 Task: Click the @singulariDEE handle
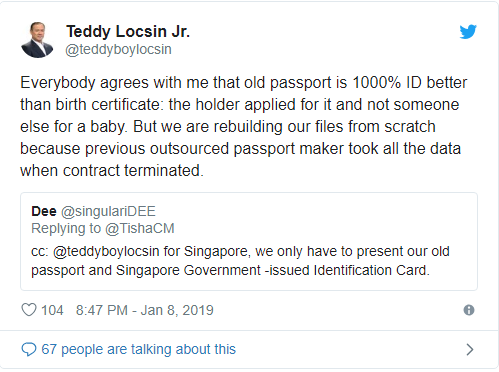tap(108, 211)
